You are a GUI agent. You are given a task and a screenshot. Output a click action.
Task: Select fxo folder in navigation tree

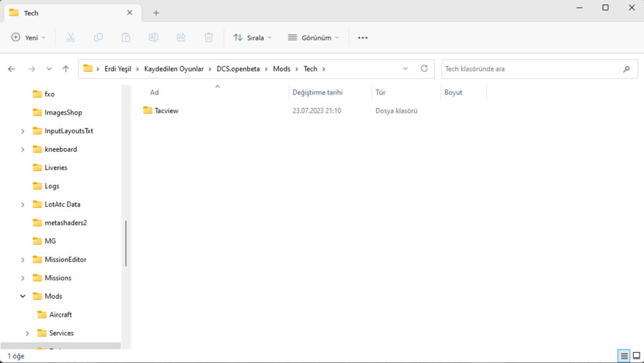[50, 94]
